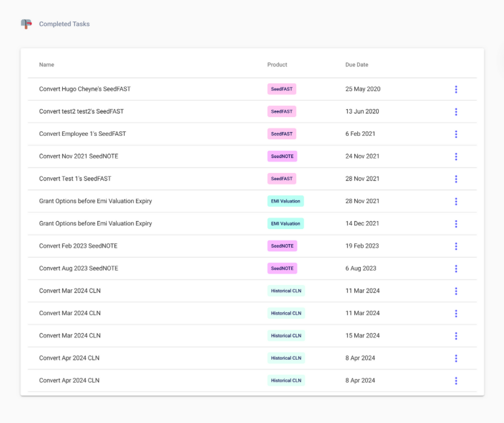Open the options menu for Convert Hugo Cheyne's SeedFAST
The image size is (504, 423).
pos(456,89)
